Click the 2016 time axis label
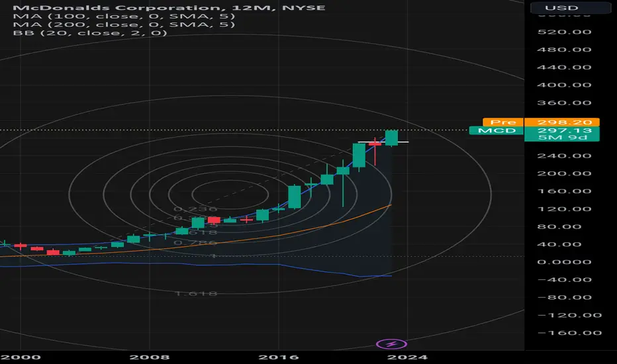617x364 pixels. point(279,357)
